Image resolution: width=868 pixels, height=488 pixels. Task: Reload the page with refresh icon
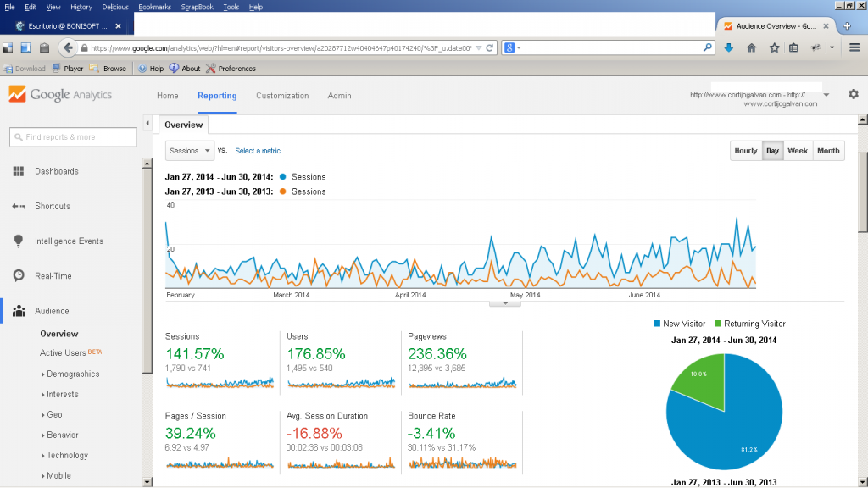point(489,48)
